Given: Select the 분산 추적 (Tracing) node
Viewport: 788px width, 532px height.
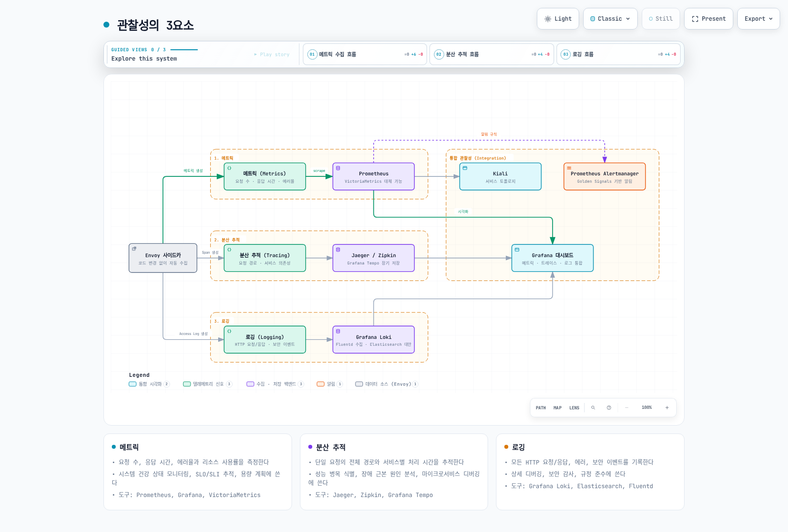Looking at the screenshot, I should coord(265,258).
